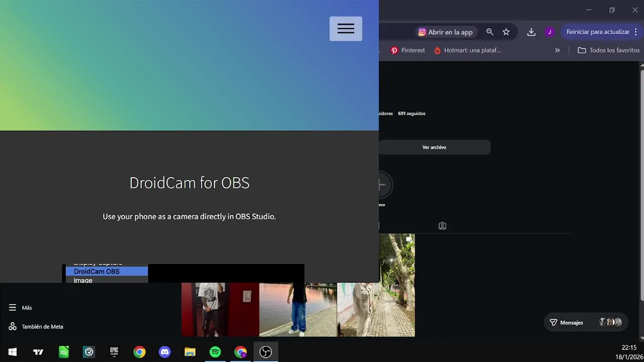Image resolution: width=644 pixels, height=362 pixels.
Task: Open TradingView from the taskbar
Action: click(x=38, y=352)
